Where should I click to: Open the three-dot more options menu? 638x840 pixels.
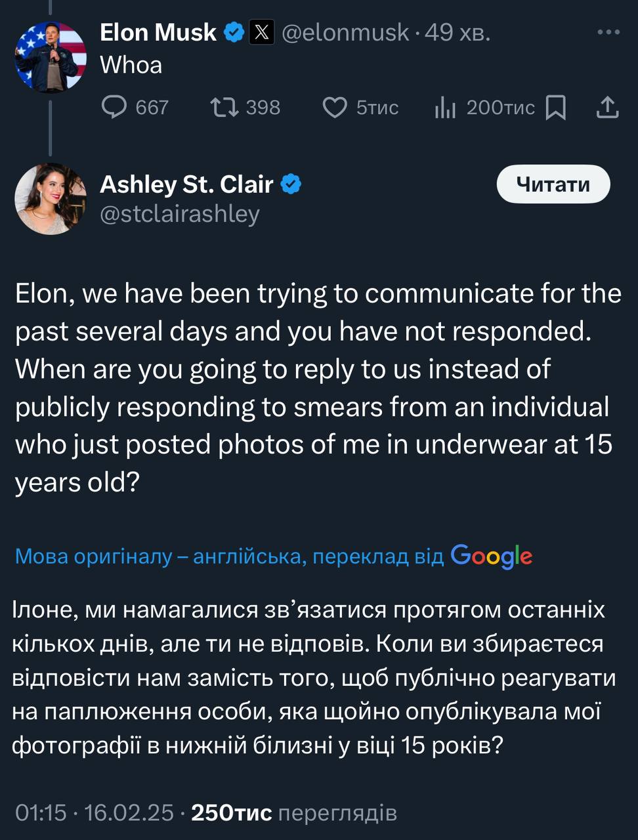click(608, 32)
